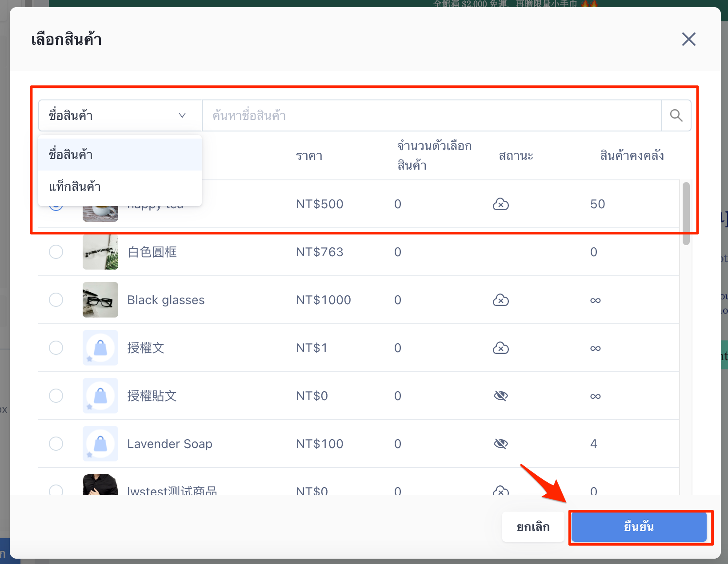The image size is (728, 564).
Task: Click the infinity stock value for Black glasses
Action: pyautogui.click(x=596, y=301)
